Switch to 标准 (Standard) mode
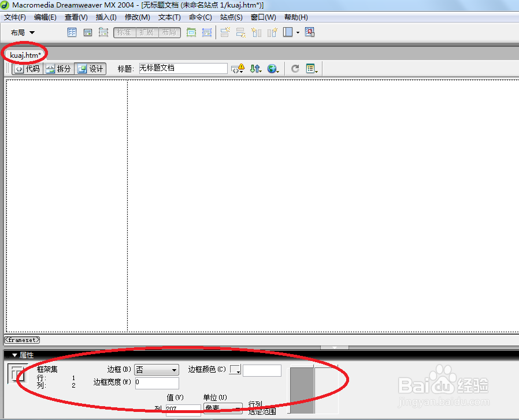This screenshot has height=420, width=519. click(x=124, y=32)
